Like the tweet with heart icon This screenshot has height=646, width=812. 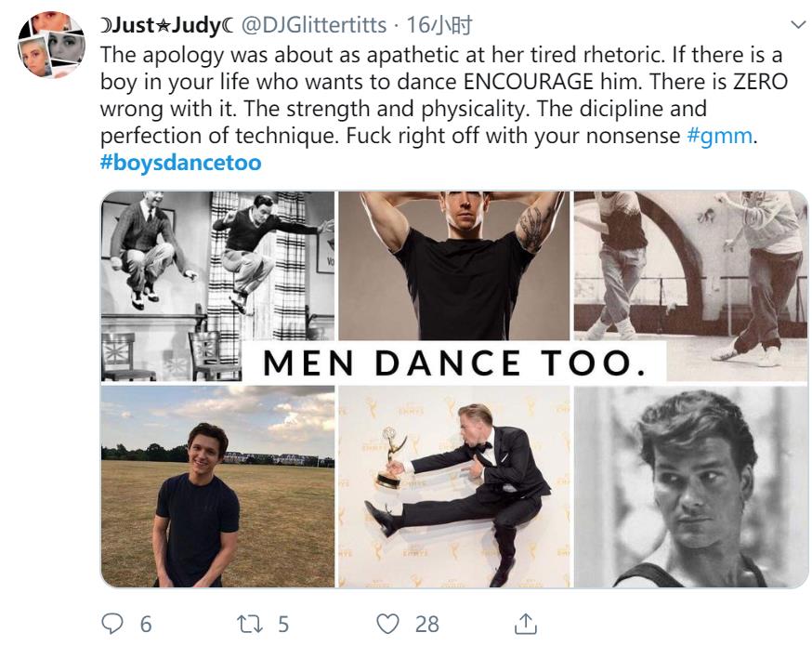[390, 623]
